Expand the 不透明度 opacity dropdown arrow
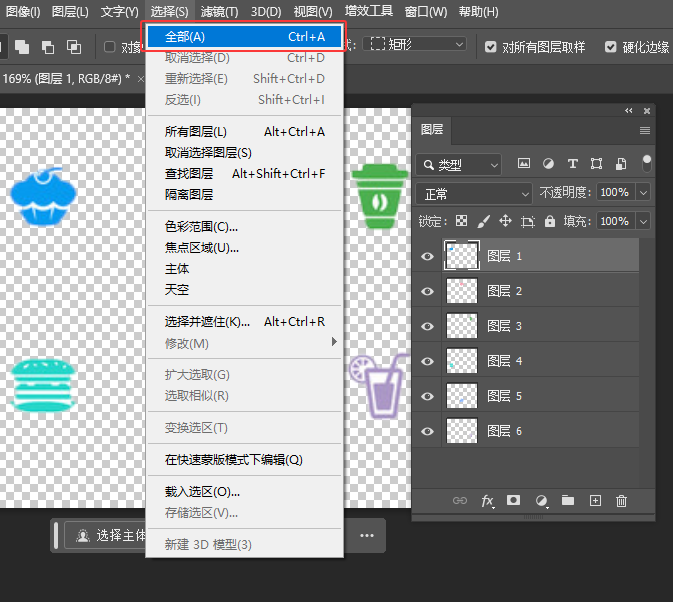Viewport: 673px width, 602px height. pyautogui.click(x=643, y=193)
